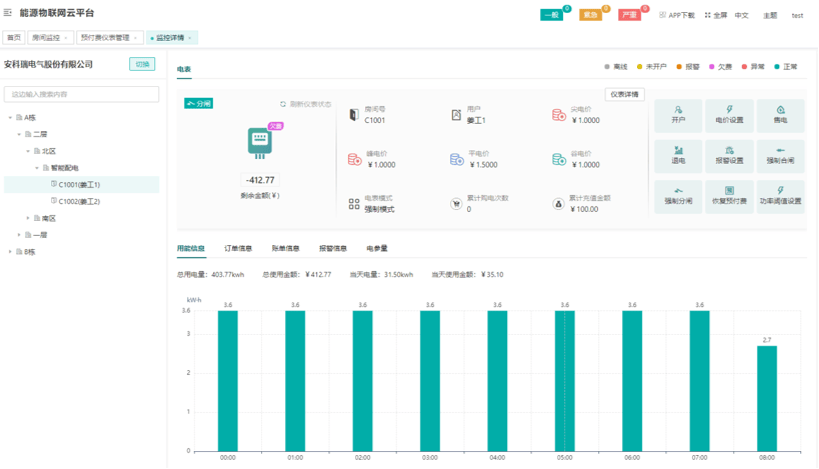The image size is (819, 469).
Task: Click the 恢复预付费 restore prepaid icon
Action: click(x=729, y=195)
